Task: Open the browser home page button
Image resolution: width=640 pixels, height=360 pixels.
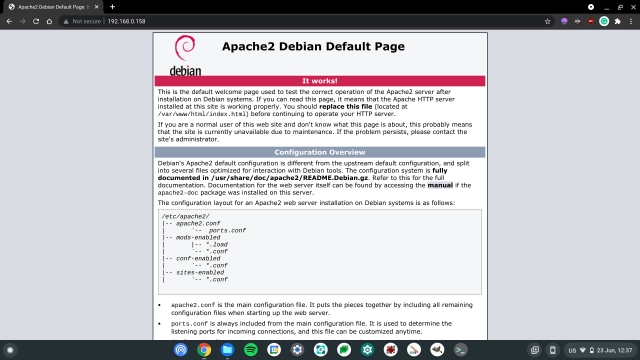Action: 49,21
